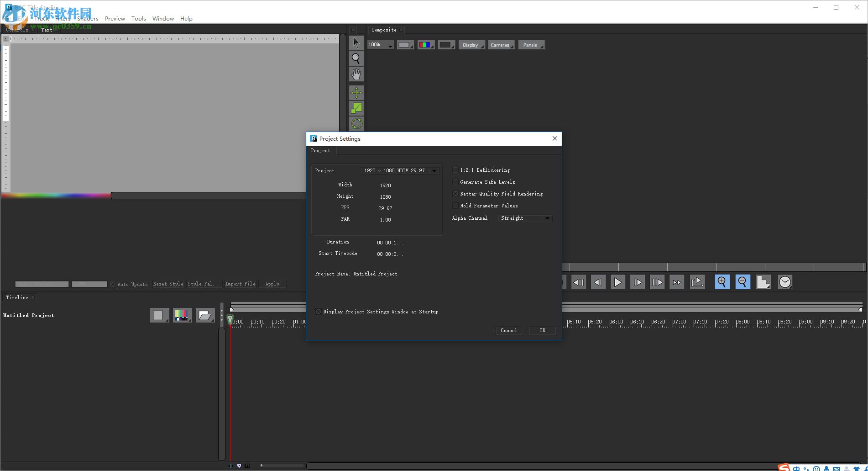Toggle Display Project Settings Window at Startup
Image resolution: width=868 pixels, height=471 pixels.
[319, 312]
